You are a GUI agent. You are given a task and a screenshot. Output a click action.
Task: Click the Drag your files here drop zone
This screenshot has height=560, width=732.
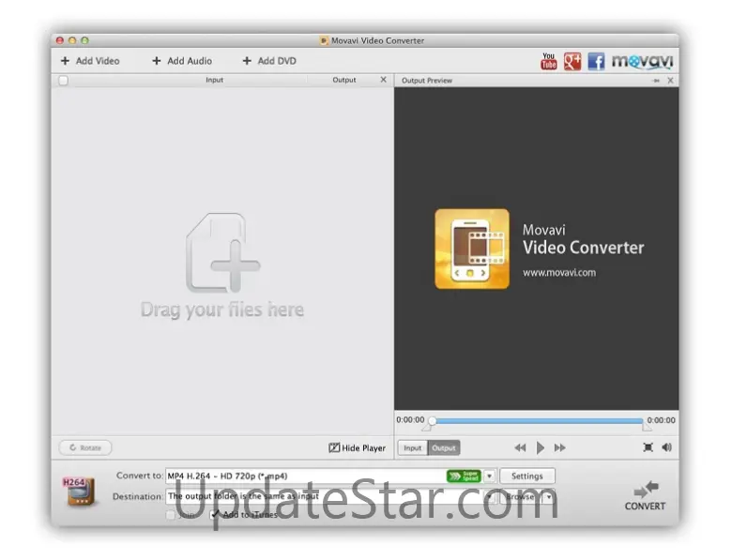[222, 266]
